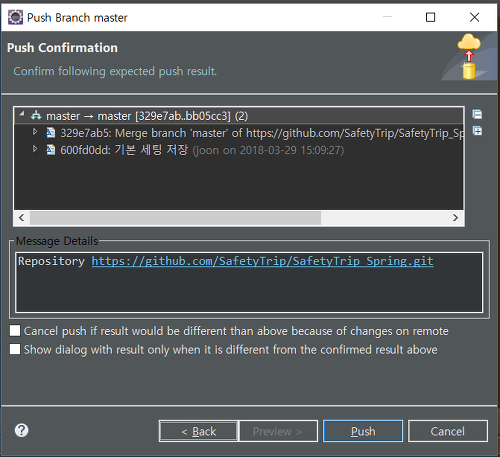
Task: Click the Collapse All icon beside the commit tree
Action: (x=477, y=114)
